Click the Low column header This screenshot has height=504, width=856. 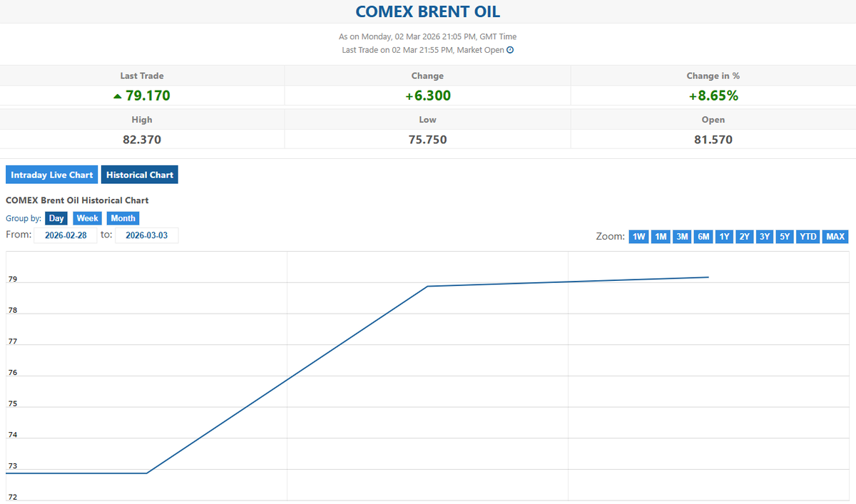coord(428,120)
